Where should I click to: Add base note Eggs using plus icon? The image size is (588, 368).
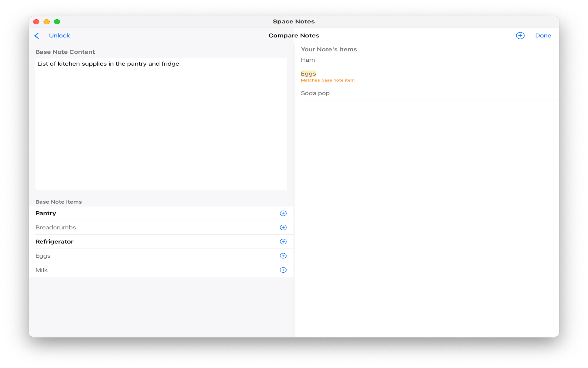click(283, 256)
